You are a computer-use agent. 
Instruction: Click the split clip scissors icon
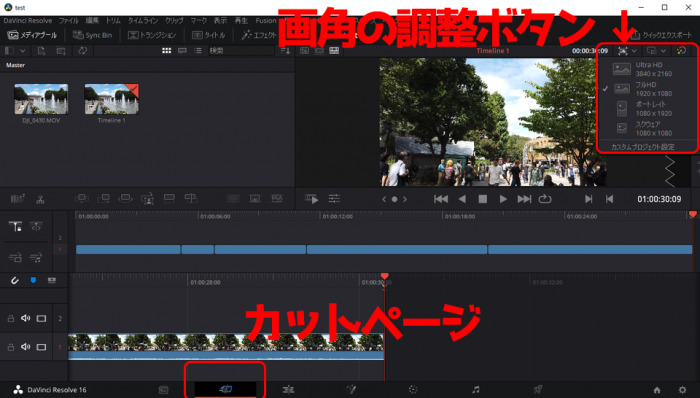click(x=40, y=199)
